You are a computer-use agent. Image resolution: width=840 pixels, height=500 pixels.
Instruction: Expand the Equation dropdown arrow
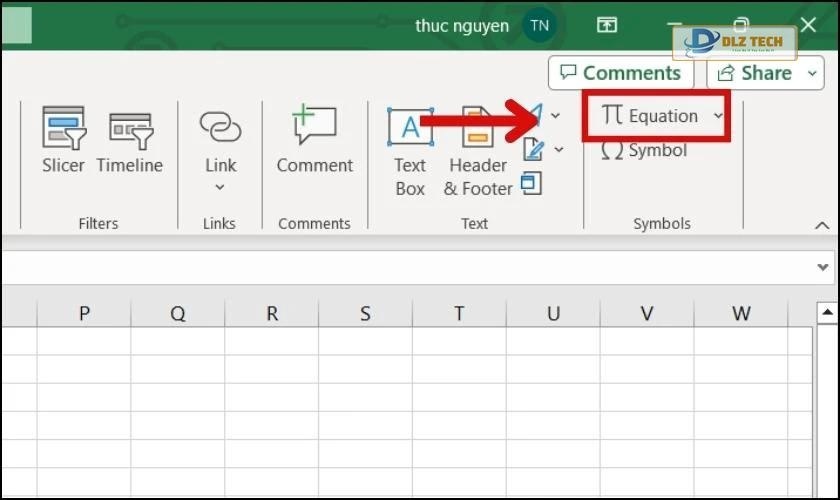(x=718, y=116)
